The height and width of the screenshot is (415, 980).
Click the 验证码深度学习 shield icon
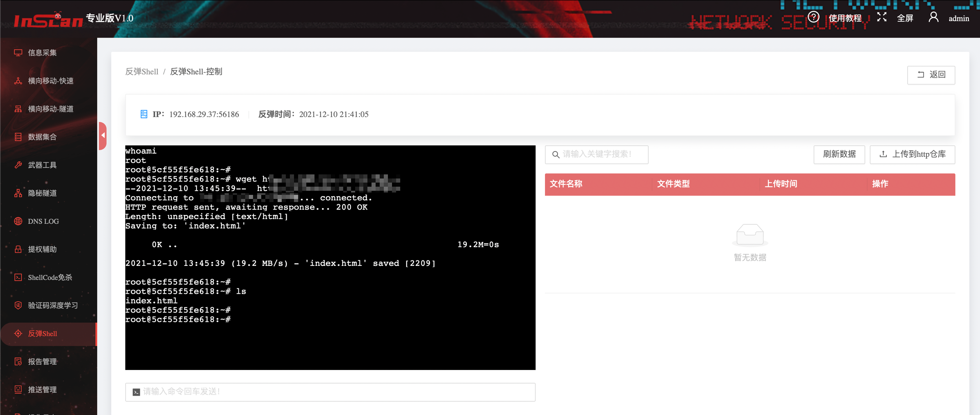[x=18, y=305]
